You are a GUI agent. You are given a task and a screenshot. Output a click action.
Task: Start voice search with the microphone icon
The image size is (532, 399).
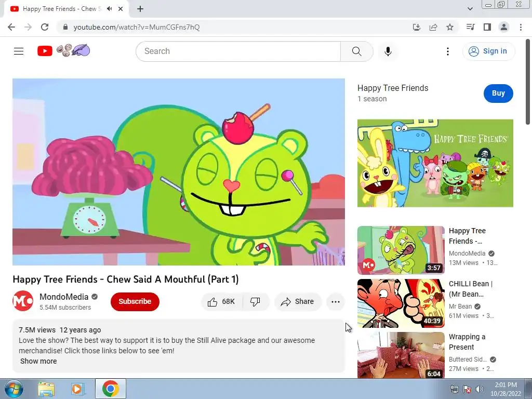[388, 51]
